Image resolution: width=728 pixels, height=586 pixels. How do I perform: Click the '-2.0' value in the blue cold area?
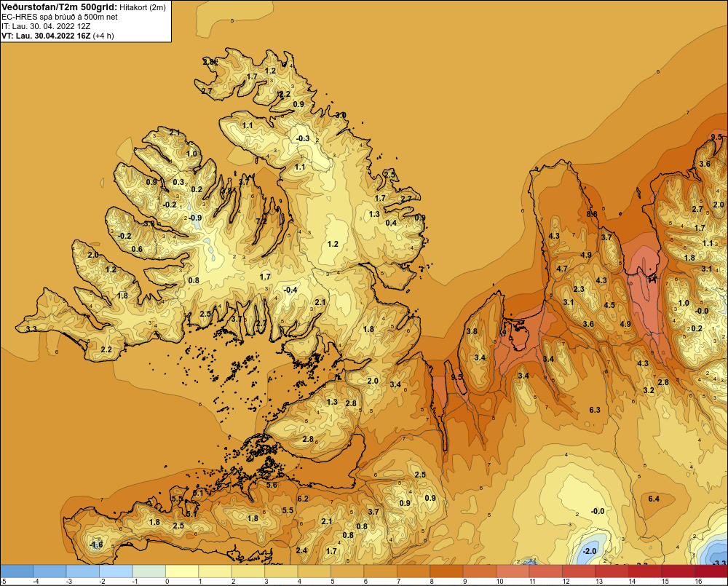pos(589,551)
